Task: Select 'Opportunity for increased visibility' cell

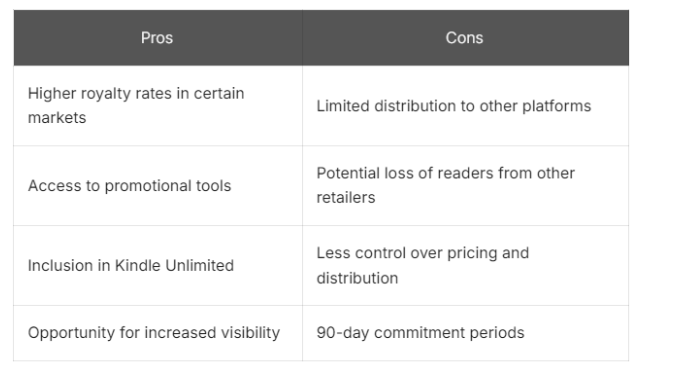Action: [x=158, y=333]
